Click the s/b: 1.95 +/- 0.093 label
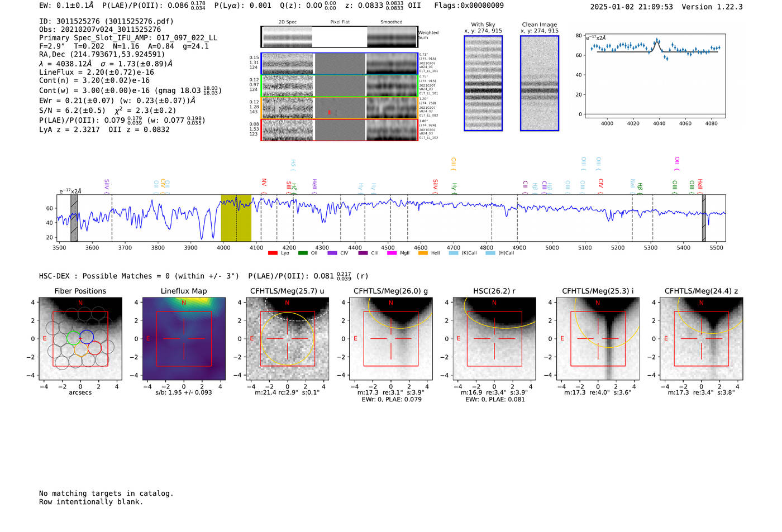 tap(184, 392)
